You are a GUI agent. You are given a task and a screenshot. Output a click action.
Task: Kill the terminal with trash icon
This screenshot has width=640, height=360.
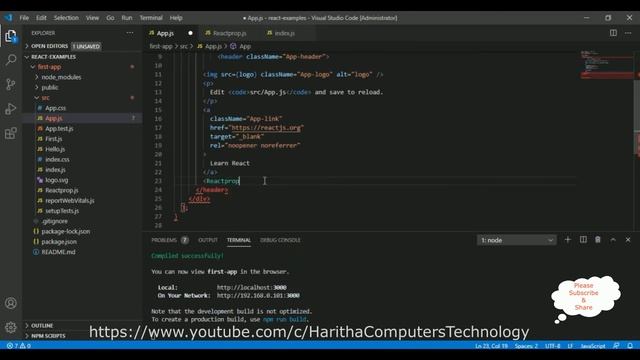coord(598,240)
